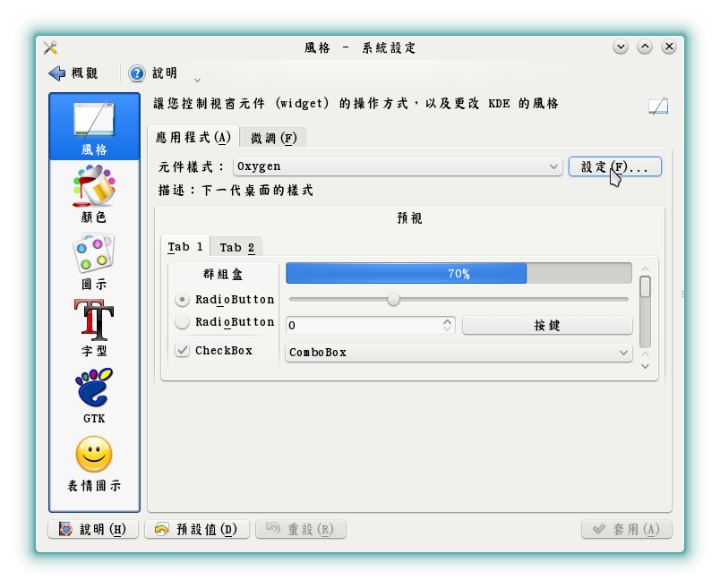720x588 pixels.
Task: Click the 套用(A) apply button
Action: pyautogui.click(x=627, y=529)
